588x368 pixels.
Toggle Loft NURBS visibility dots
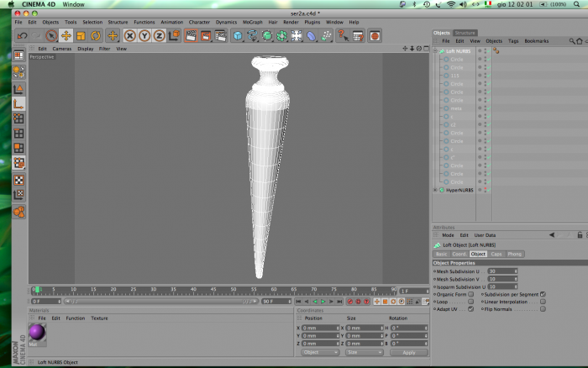click(486, 51)
